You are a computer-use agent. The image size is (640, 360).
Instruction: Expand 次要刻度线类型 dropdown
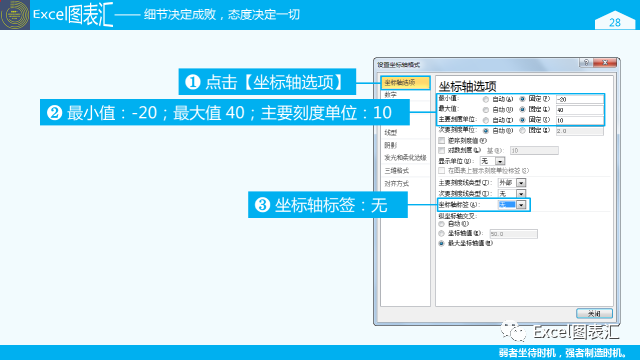point(512,193)
